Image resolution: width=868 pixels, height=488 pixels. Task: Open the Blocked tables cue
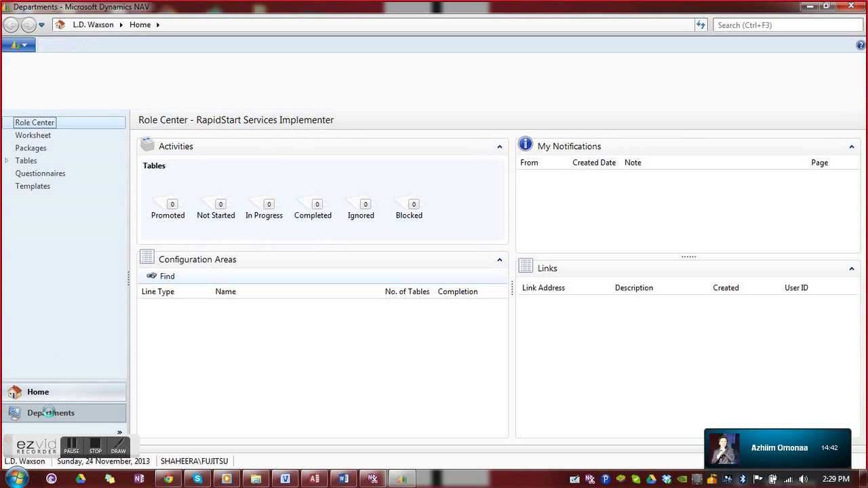pos(409,208)
